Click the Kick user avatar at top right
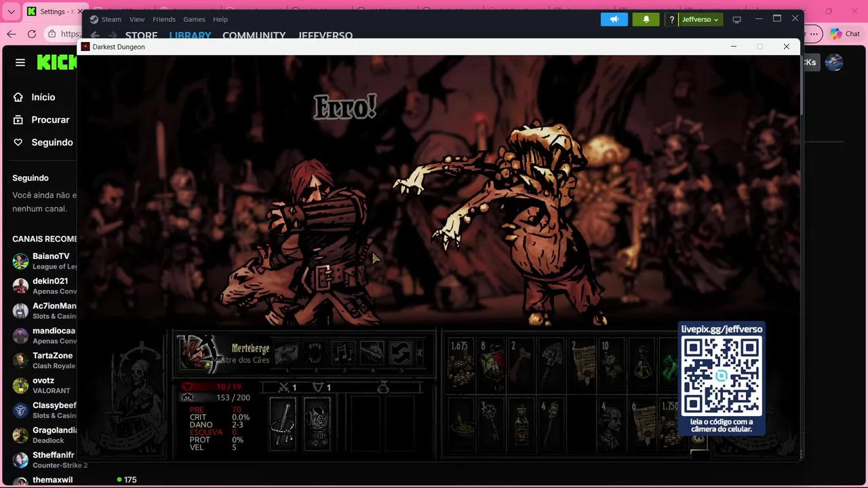 pyautogui.click(x=834, y=62)
